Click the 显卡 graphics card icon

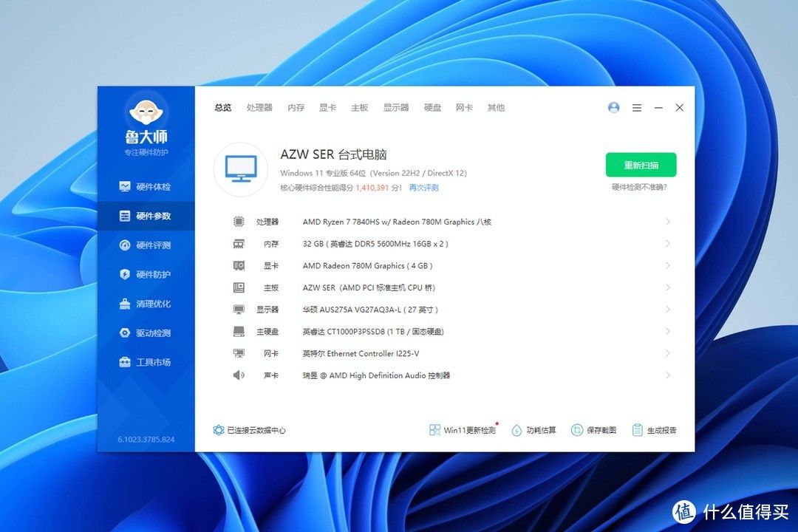(239, 266)
